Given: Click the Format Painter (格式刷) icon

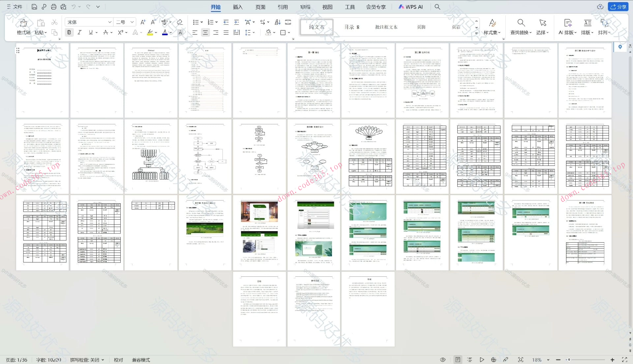Looking at the screenshot, I should click(x=23, y=23).
